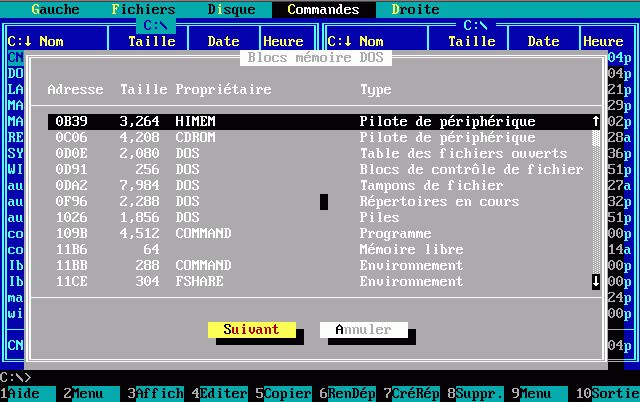Click the scrollbar down arrow
Image resolution: width=640 pixels, height=402 pixels.
point(596,281)
